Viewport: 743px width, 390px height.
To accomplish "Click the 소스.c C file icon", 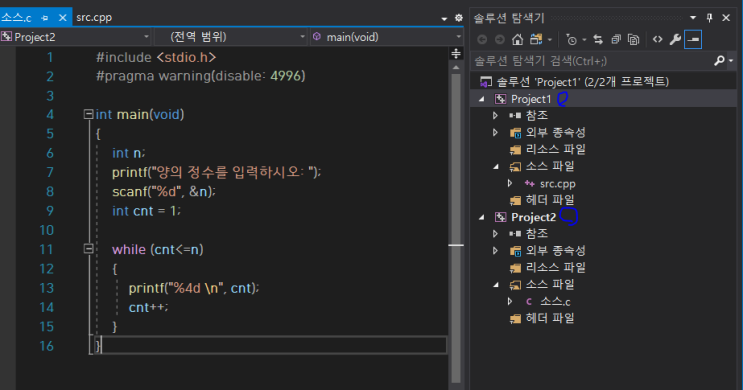I will click(x=529, y=301).
